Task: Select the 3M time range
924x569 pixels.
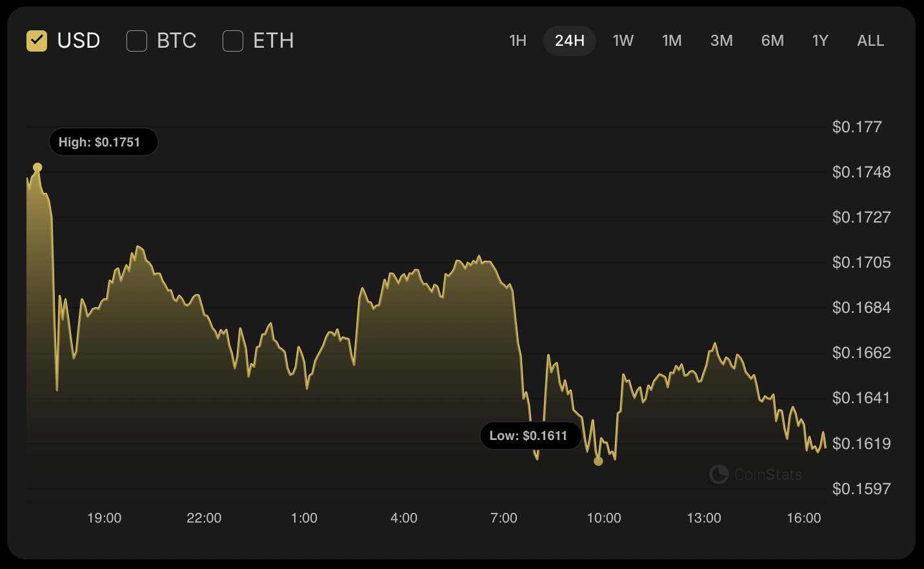Action: (x=721, y=41)
